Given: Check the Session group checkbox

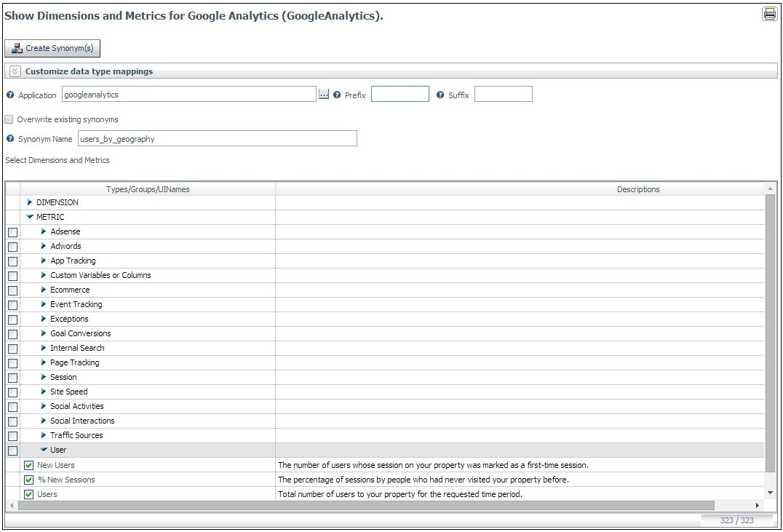Looking at the screenshot, I should coord(13,378).
